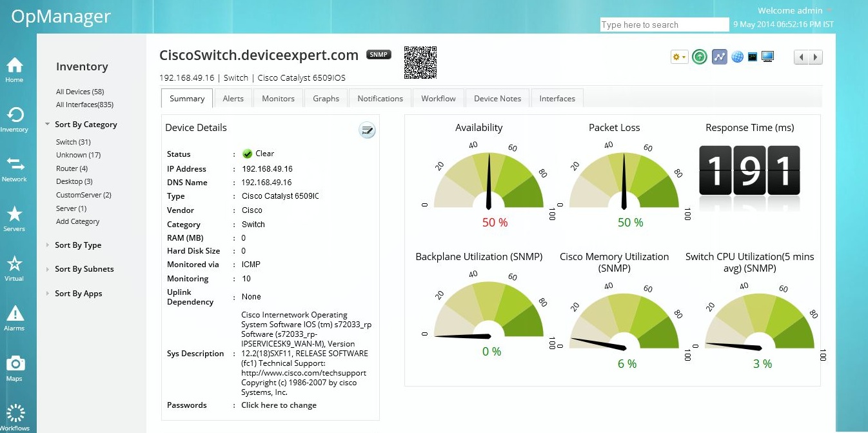Click the Uplink Dependency None value
The height and width of the screenshot is (433, 868).
251,297
